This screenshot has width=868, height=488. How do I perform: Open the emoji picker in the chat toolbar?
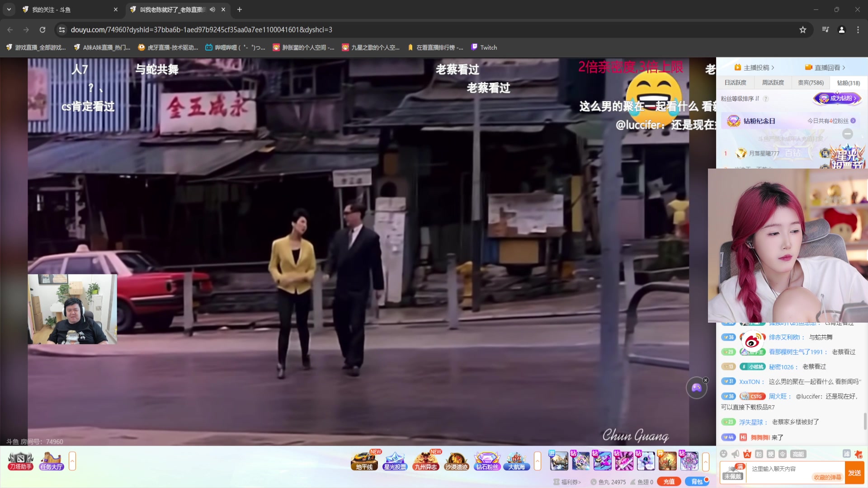[723, 454]
